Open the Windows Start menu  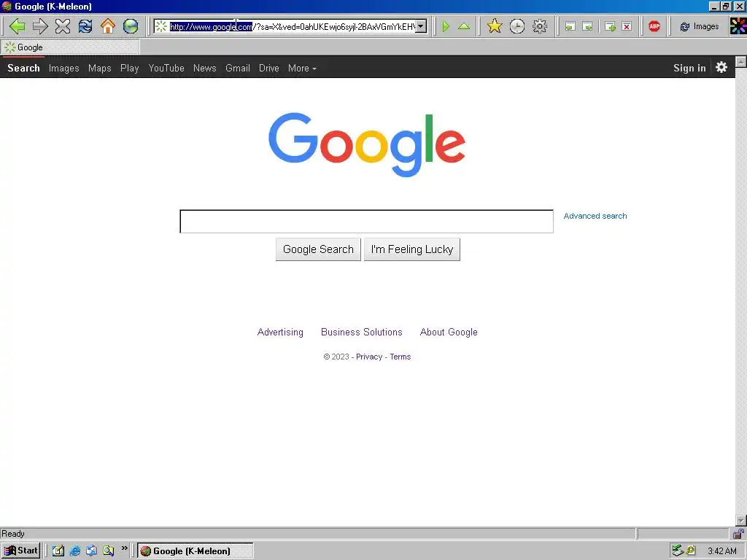click(21, 551)
